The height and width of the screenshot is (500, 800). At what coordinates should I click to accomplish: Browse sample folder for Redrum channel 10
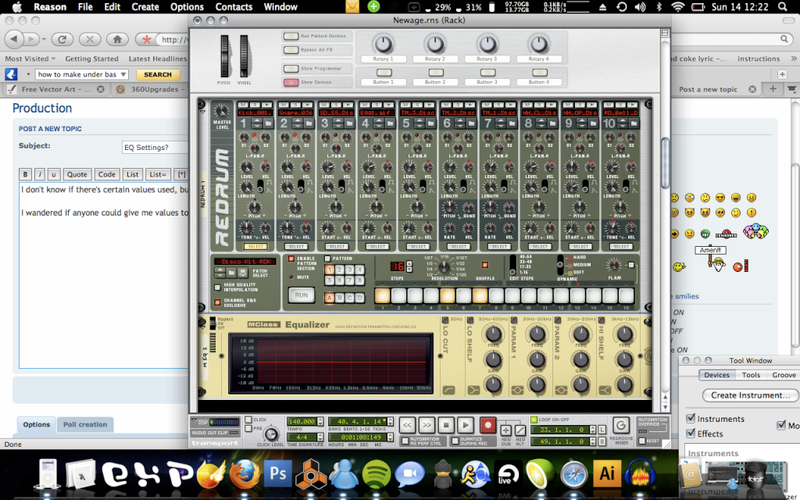tap(634, 123)
